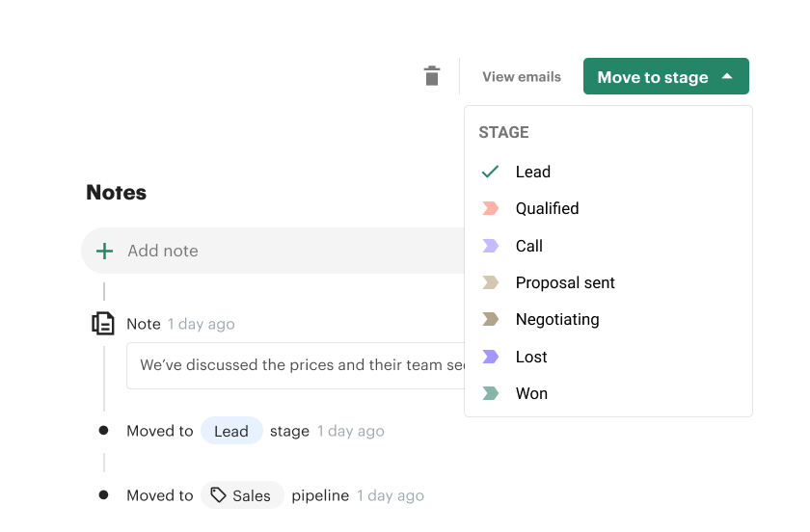This screenshot has width=810, height=532.
Task: Click the lavender Call stage arrow icon
Action: click(x=490, y=246)
